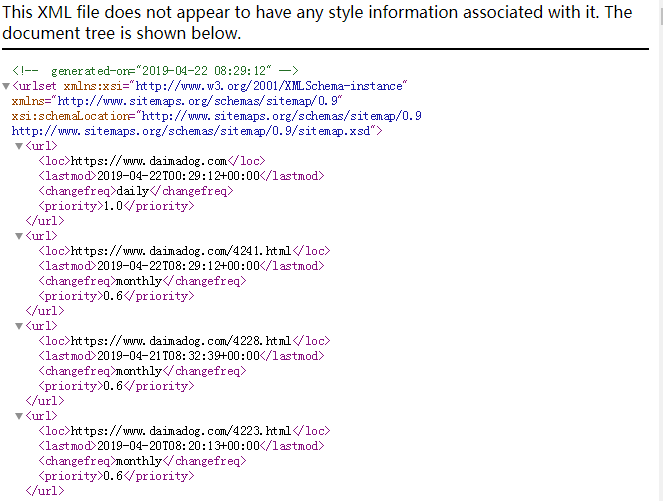Screen dimensions: 663x501
Task: Click the loc URL ending 4228.html
Action: (x=181, y=341)
